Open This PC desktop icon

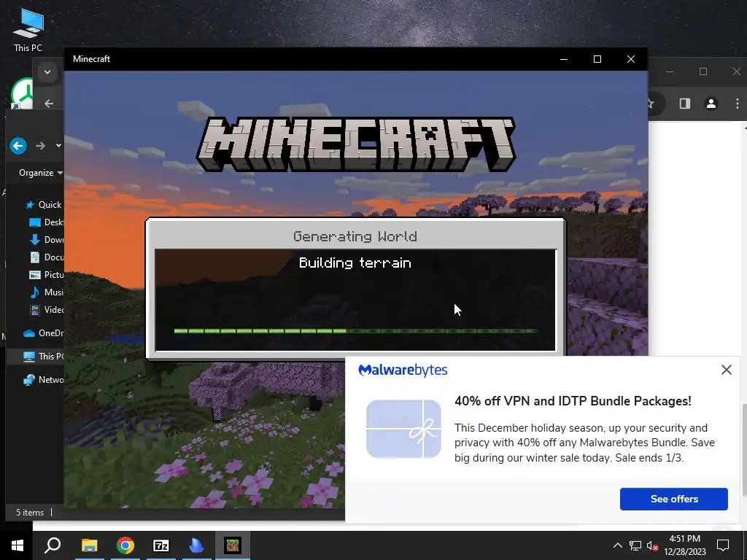tap(28, 29)
